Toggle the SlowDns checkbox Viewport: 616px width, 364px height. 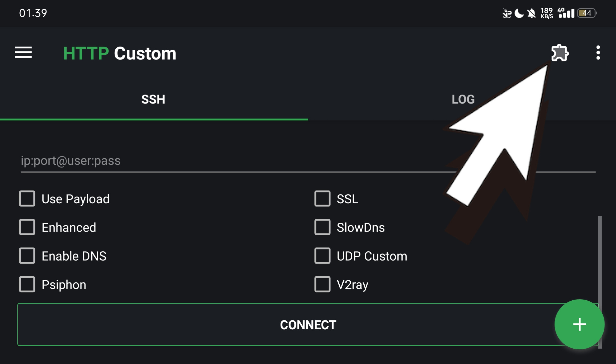322,227
